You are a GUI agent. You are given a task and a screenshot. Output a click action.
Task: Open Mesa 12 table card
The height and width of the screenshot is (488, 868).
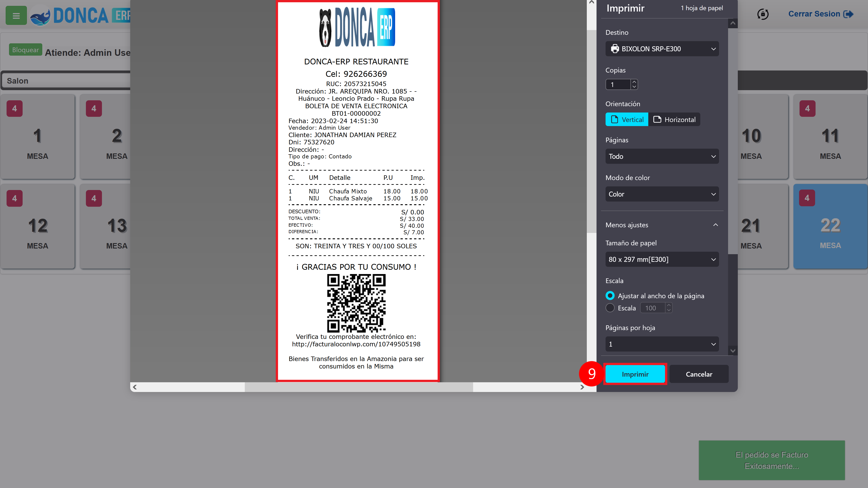[37, 226]
